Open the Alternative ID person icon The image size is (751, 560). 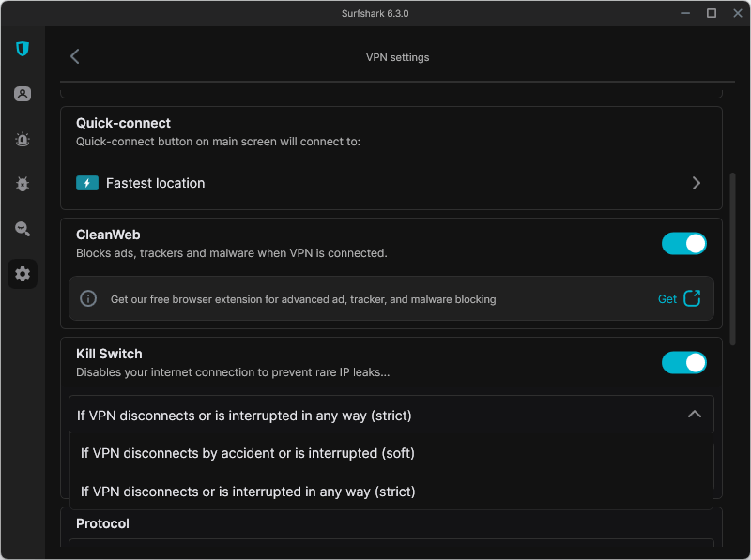pyautogui.click(x=23, y=94)
